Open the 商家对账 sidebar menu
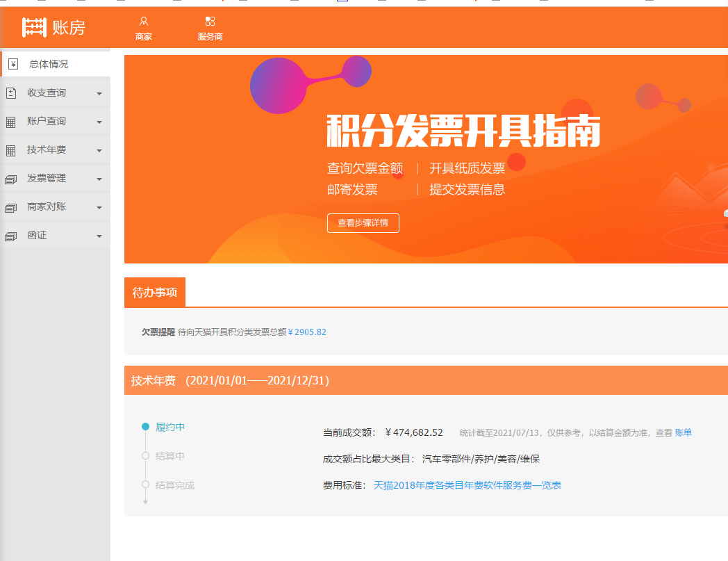The image size is (728, 561). (56, 207)
